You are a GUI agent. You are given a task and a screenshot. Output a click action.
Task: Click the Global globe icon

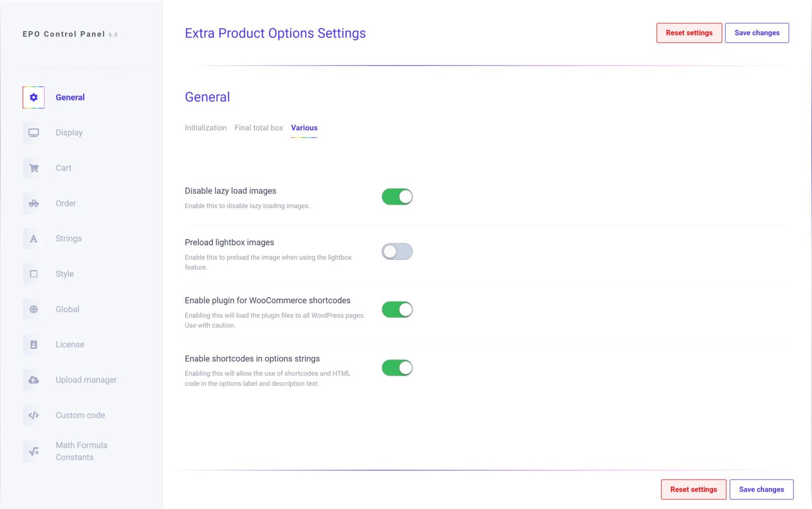pos(33,309)
